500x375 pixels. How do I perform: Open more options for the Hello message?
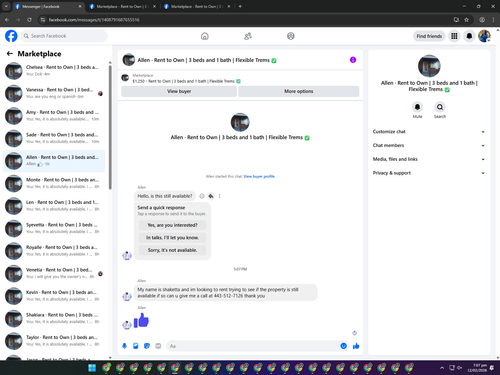click(219, 196)
